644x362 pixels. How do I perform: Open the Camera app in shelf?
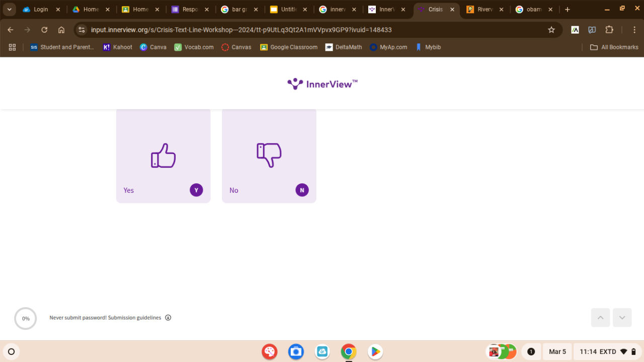click(x=296, y=351)
